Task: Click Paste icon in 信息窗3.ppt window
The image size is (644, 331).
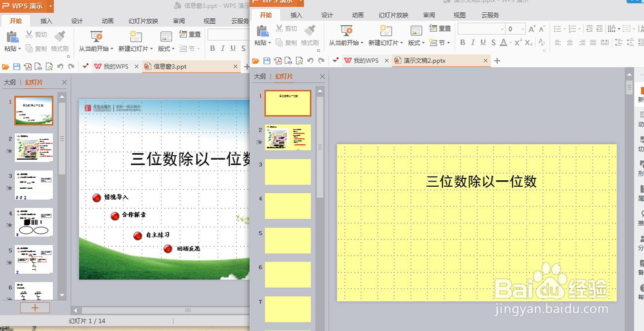Action: pyautogui.click(x=12, y=36)
